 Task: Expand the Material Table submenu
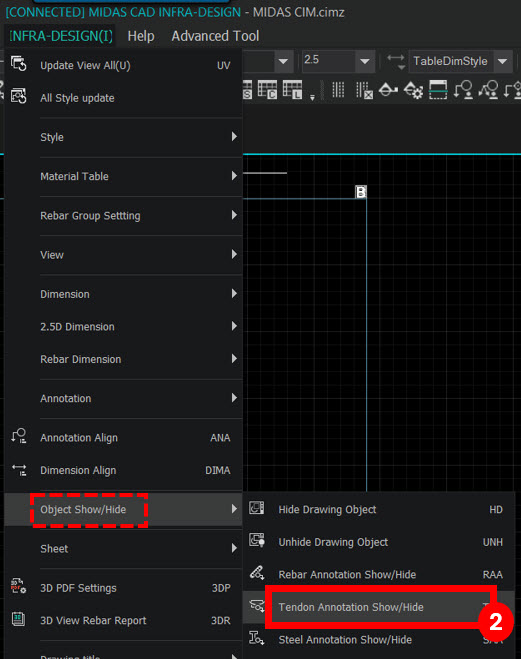click(x=124, y=176)
